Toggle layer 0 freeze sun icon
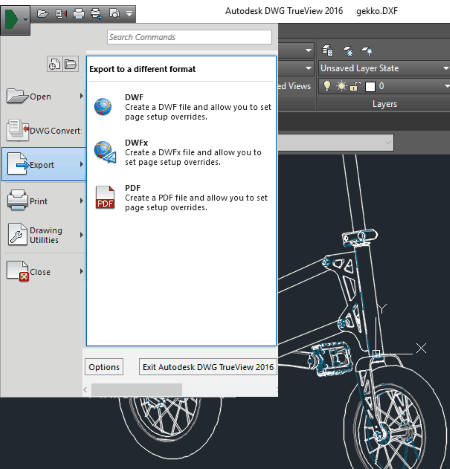This screenshot has width=450, height=469. coord(341,86)
